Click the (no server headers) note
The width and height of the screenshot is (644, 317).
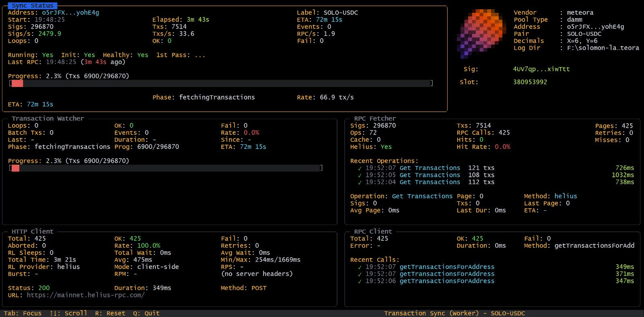click(x=257, y=274)
